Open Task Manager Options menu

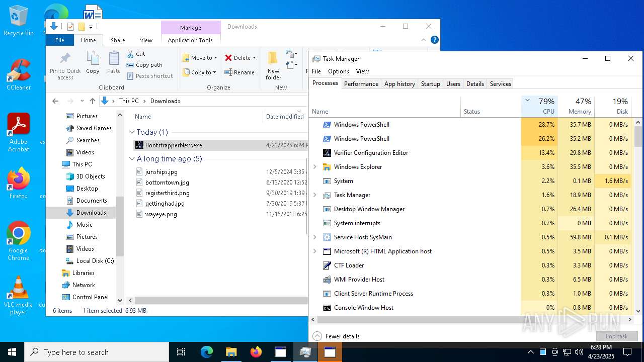tap(339, 71)
